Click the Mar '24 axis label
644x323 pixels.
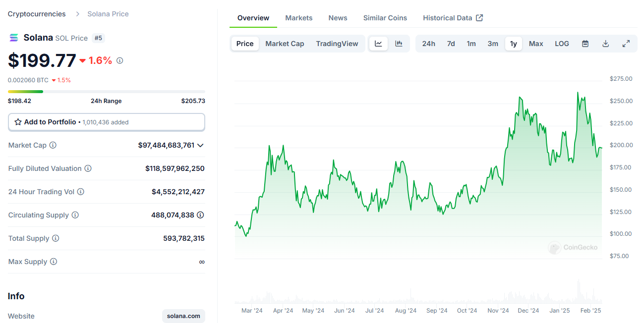click(252, 311)
